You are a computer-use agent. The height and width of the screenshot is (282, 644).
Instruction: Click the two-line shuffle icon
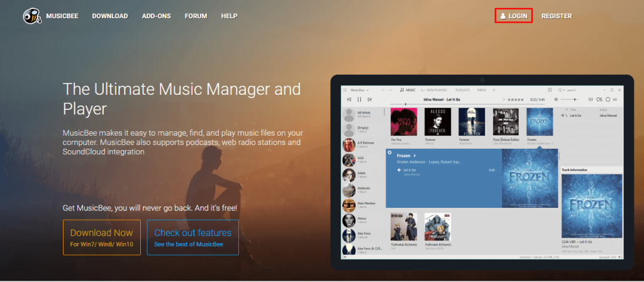tap(615, 99)
